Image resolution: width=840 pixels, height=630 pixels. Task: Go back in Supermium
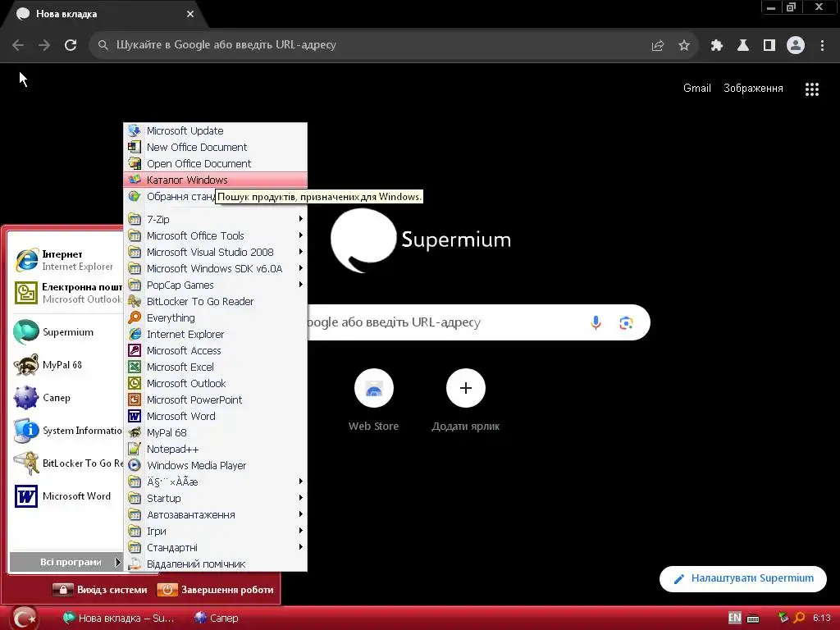click(x=18, y=45)
